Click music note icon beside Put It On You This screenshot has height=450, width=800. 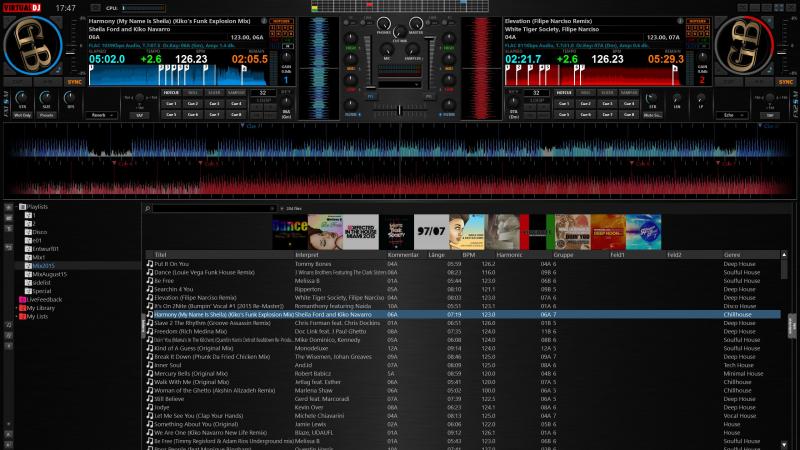[149, 264]
